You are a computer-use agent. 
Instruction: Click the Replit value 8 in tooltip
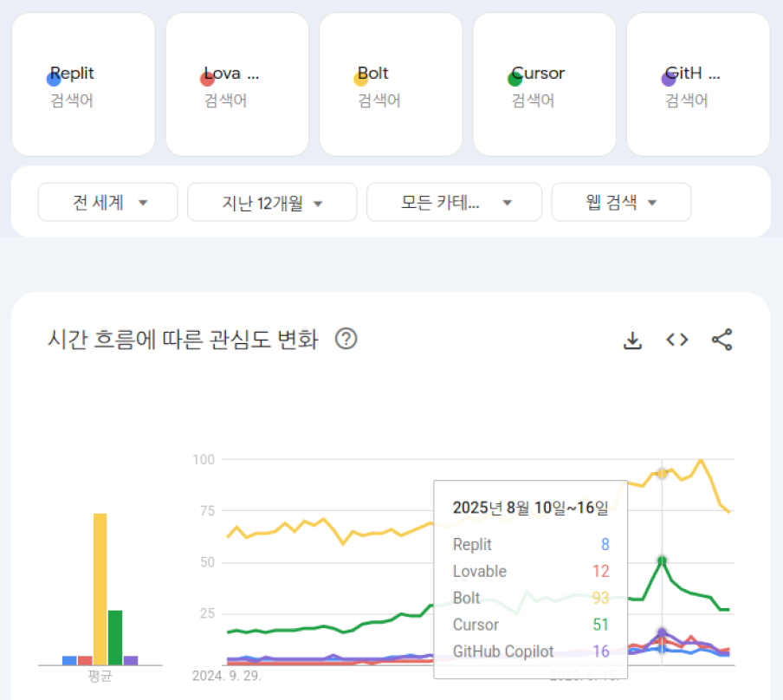click(x=605, y=544)
